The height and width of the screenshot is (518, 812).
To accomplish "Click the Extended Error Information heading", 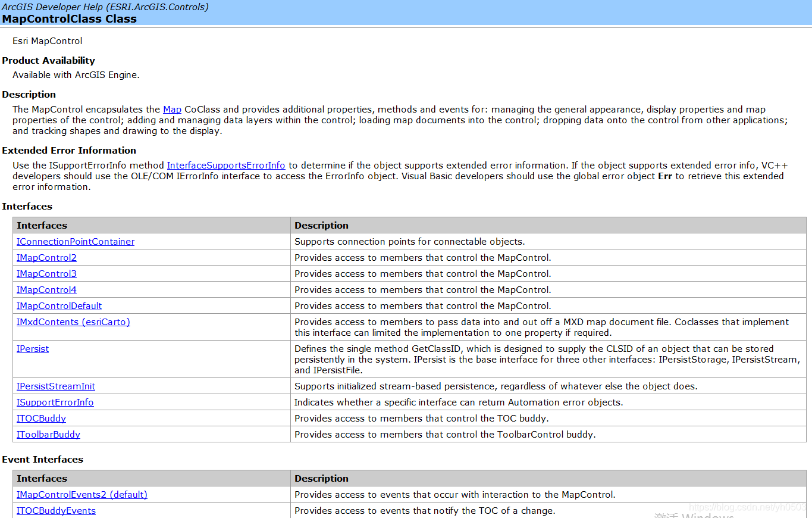I will coord(69,151).
